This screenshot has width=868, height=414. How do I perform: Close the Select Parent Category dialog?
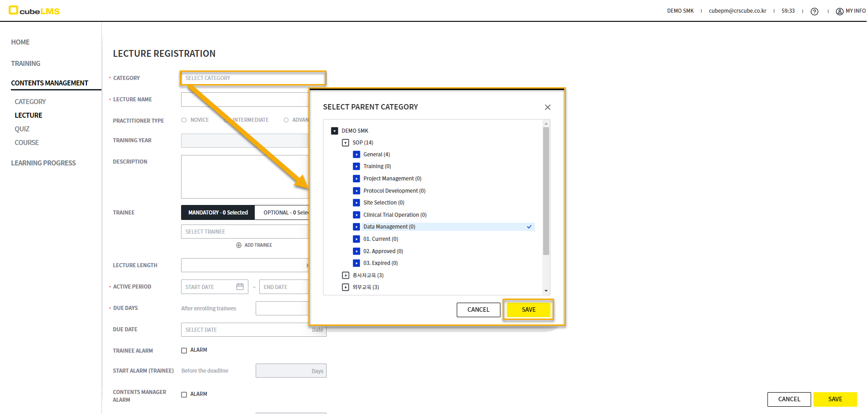coord(547,107)
